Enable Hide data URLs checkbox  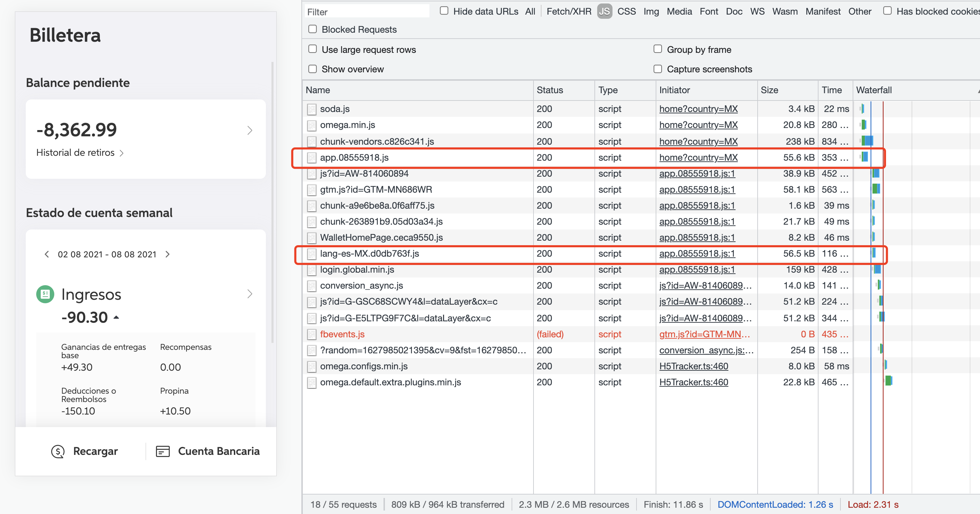[444, 11]
